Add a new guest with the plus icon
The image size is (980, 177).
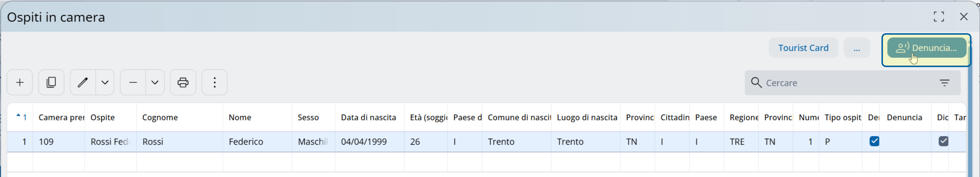(20, 82)
